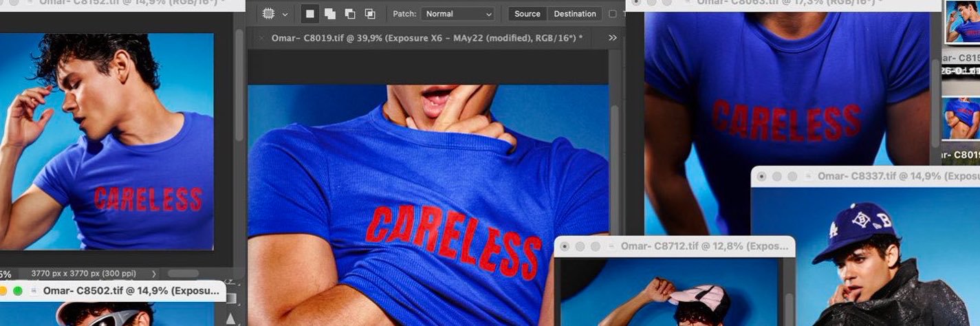
Task: Choose Subtract from selection mode icon
Action: click(x=350, y=14)
